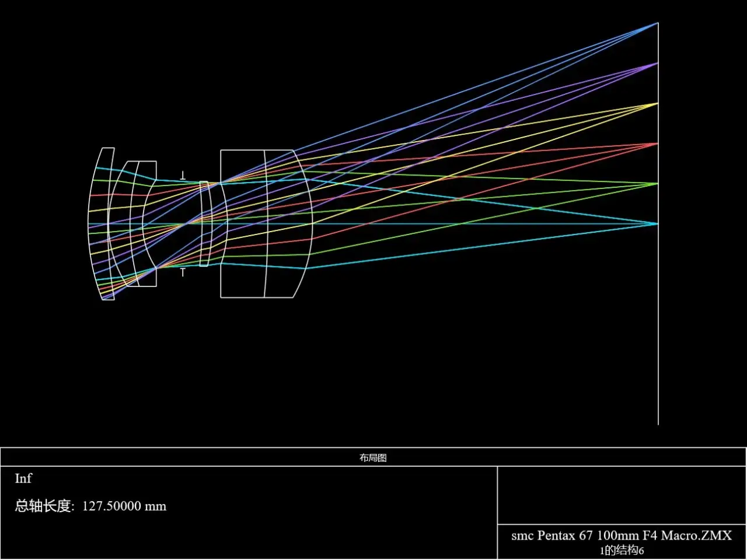
Task: Click the '1的结构6' configuration text
Action: click(622, 550)
